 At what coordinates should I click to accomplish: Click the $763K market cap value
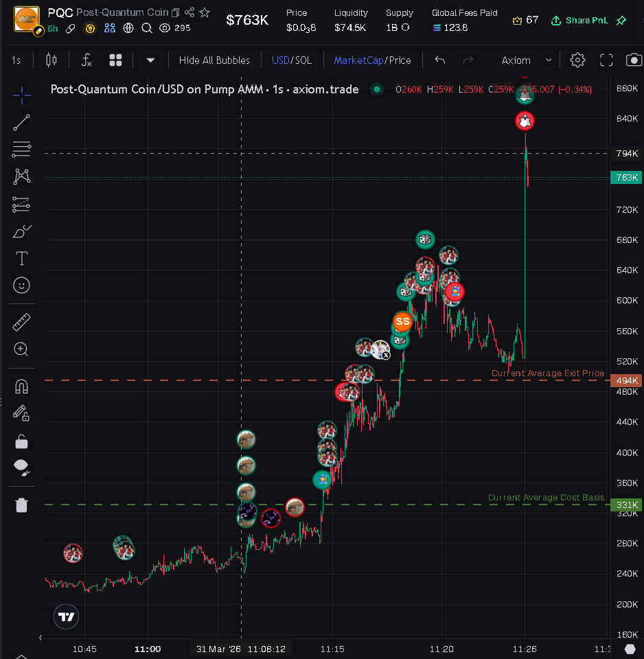click(246, 20)
